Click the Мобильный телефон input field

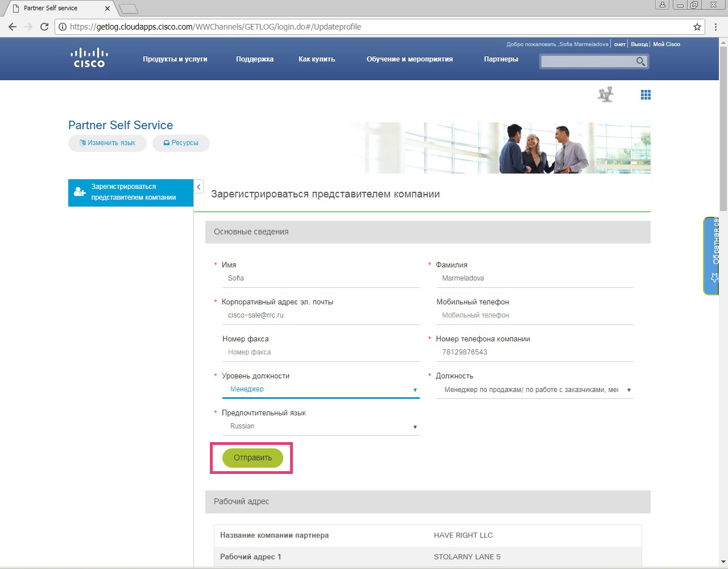pyautogui.click(x=535, y=316)
